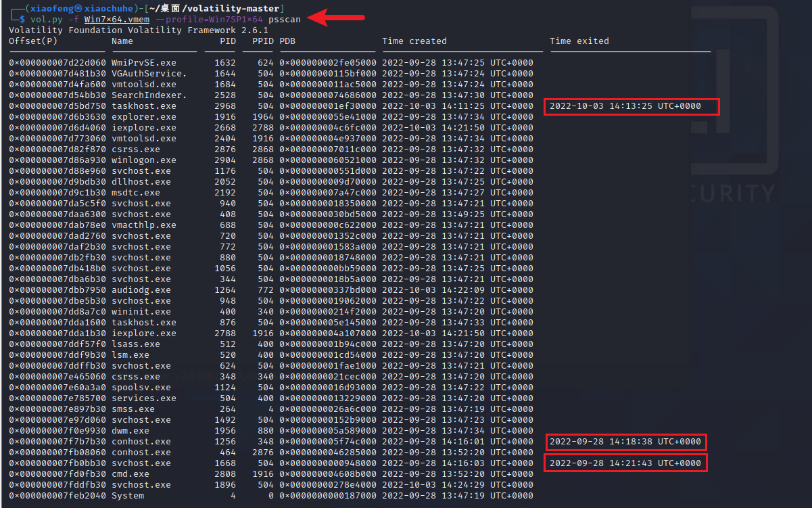Select the wininit.exe process name

[x=141, y=312]
